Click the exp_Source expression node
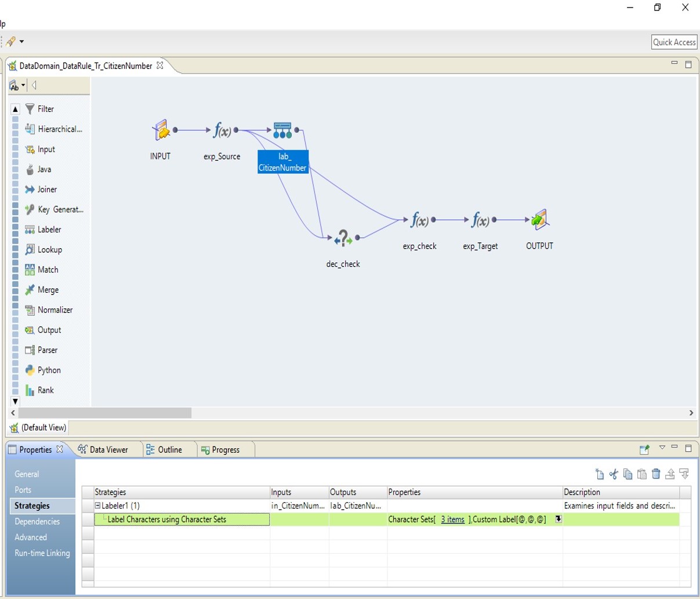This screenshot has width=700, height=599. (x=222, y=130)
